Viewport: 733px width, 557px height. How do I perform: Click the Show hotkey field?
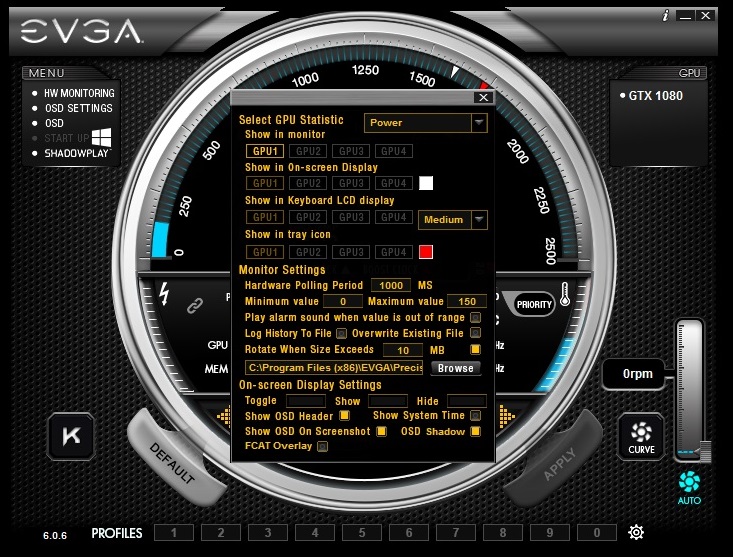pyautogui.click(x=388, y=401)
